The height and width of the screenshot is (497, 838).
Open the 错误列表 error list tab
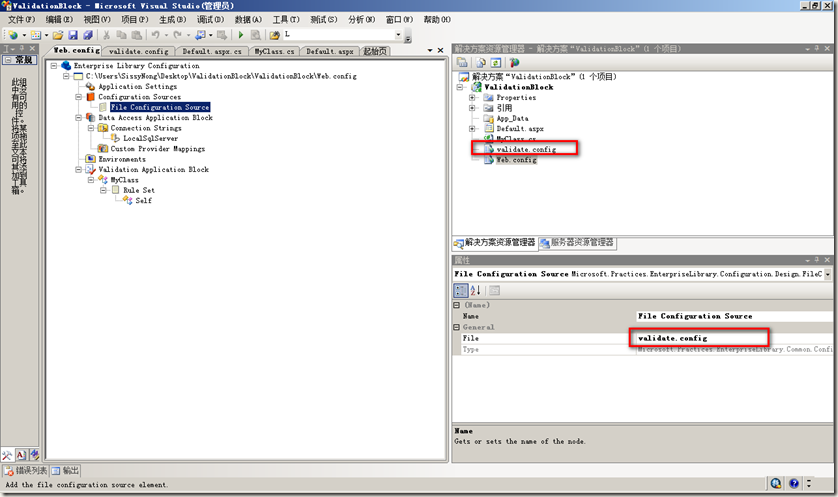click(26, 471)
